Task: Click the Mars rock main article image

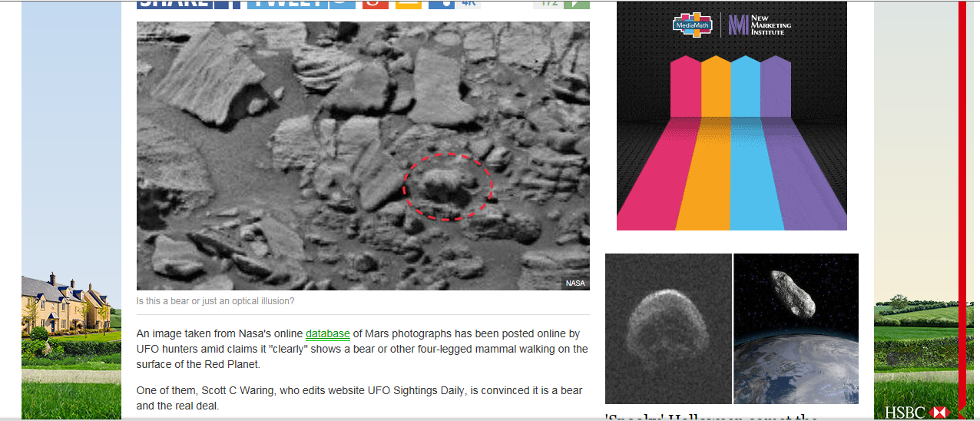Action: tap(363, 156)
